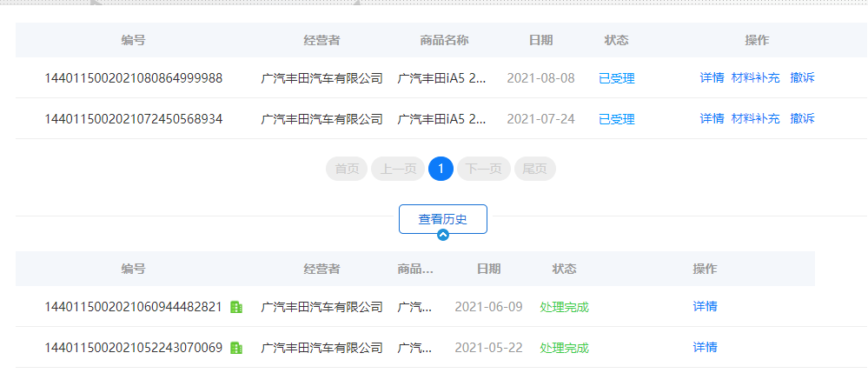Click 撤诉 for the 2021-08-08 complaint
The image size is (868, 373).
(803, 78)
